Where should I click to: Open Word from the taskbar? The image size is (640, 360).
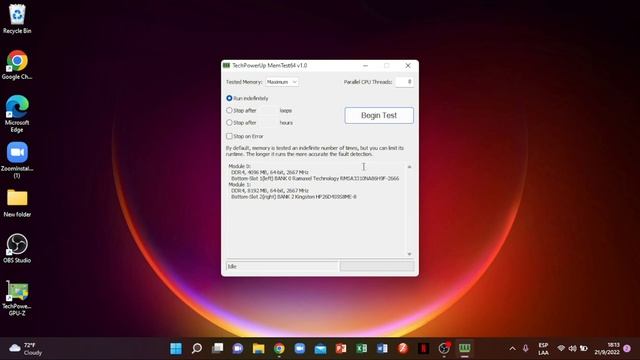click(382, 348)
